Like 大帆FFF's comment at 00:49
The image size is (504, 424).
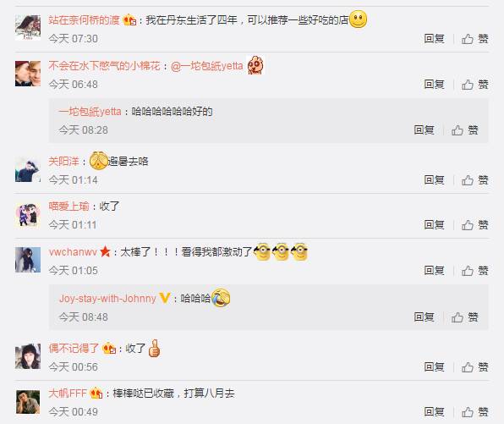[x=474, y=412]
